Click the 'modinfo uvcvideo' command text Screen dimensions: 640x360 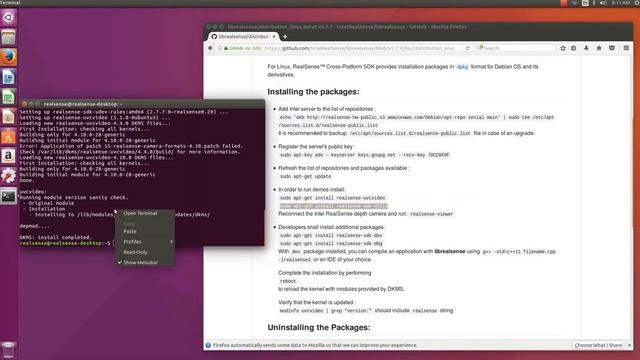(x=325, y=311)
